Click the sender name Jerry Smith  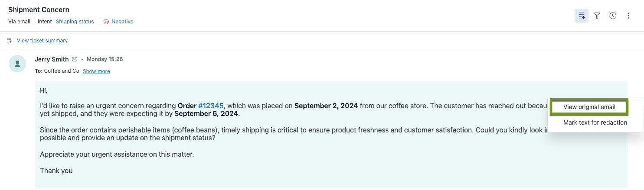coord(52,59)
